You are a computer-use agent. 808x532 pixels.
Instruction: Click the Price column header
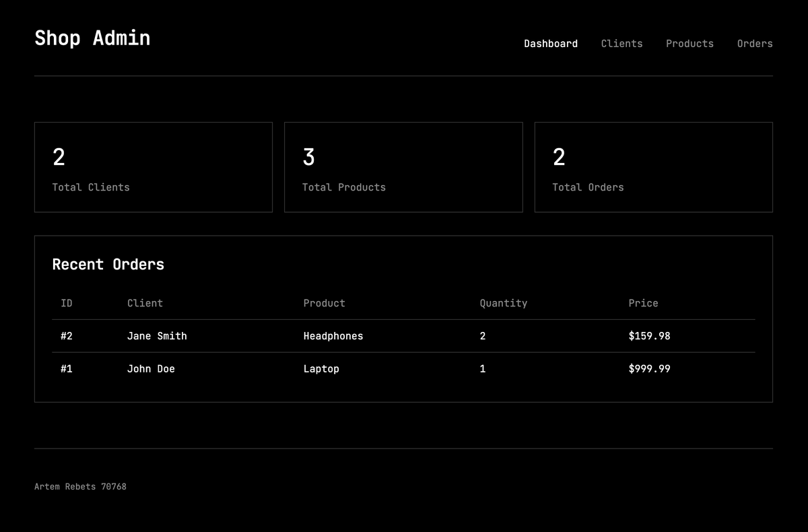point(643,303)
